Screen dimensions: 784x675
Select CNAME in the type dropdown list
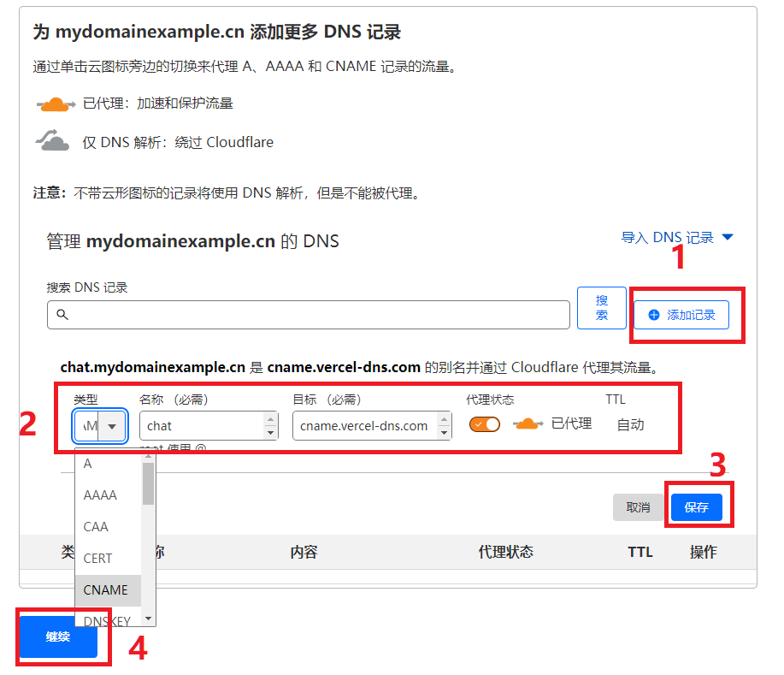[105, 590]
